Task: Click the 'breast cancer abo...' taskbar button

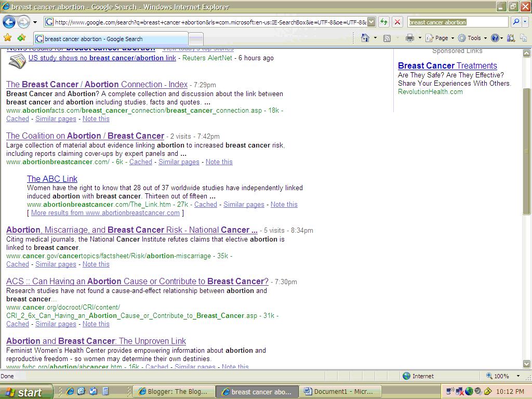Action: click(x=257, y=392)
